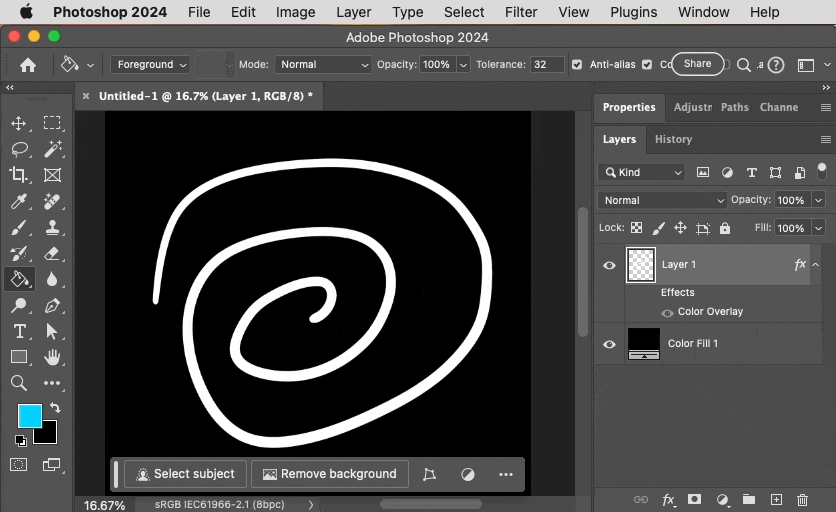Collapse Layer 1 effects list arrow

[816, 265]
